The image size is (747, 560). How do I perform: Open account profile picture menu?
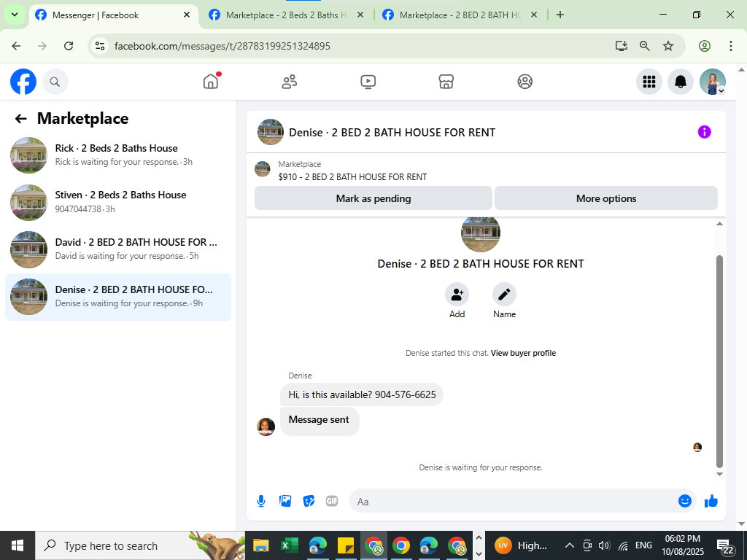[712, 82]
